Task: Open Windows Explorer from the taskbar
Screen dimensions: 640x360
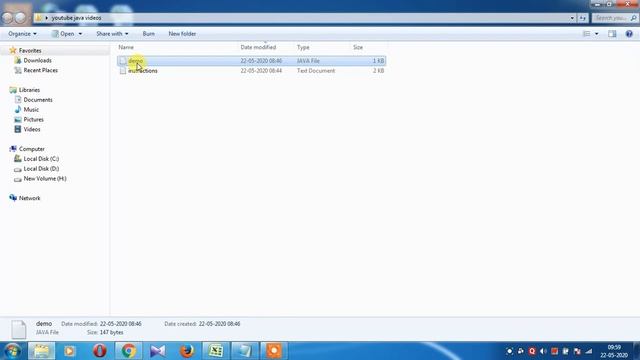Action: [x=41, y=351]
